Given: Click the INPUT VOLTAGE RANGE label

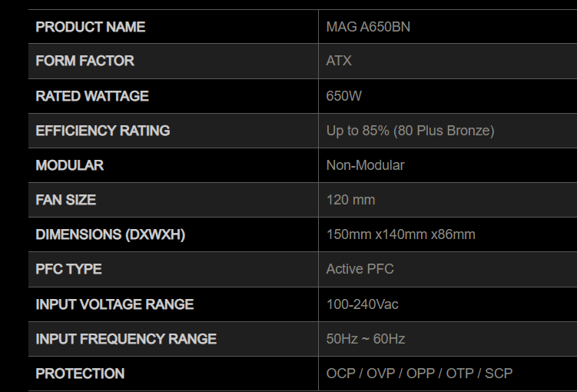Looking at the screenshot, I should click(x=114, y=304).
